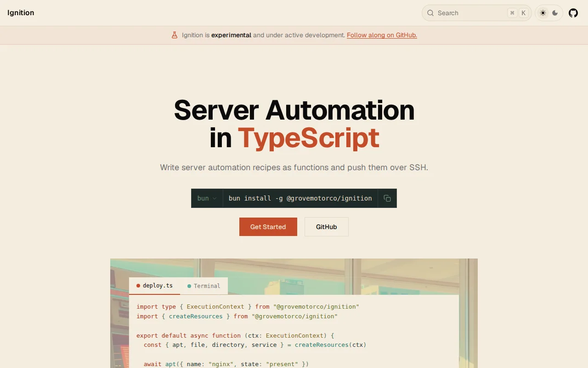Click the "Write server automation recipes" subtitle

click(x=294, y=167)
